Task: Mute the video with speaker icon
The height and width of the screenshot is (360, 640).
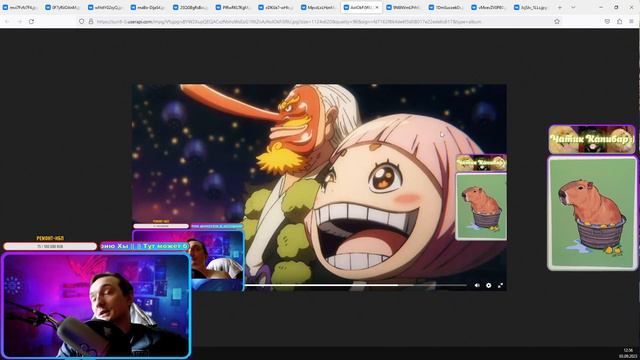Action: point(477,285)
